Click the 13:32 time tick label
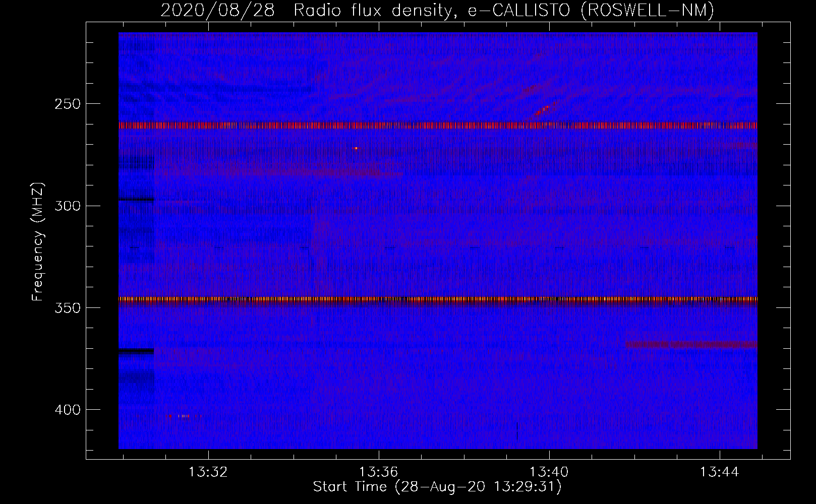The height and width of the screenshot is (504, 816). pos(208,472)
